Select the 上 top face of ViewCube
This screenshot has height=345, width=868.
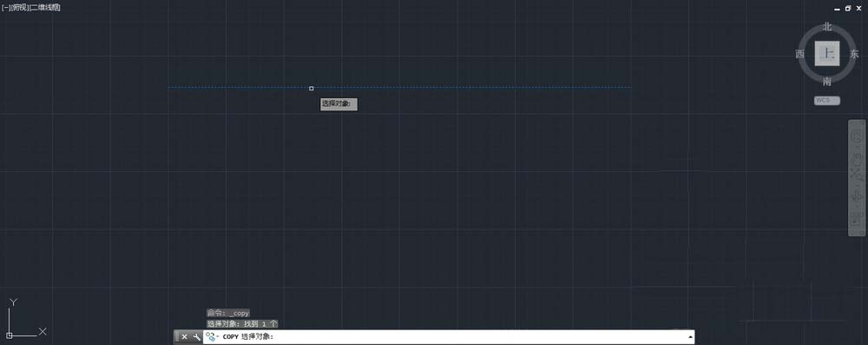point(827,54)
